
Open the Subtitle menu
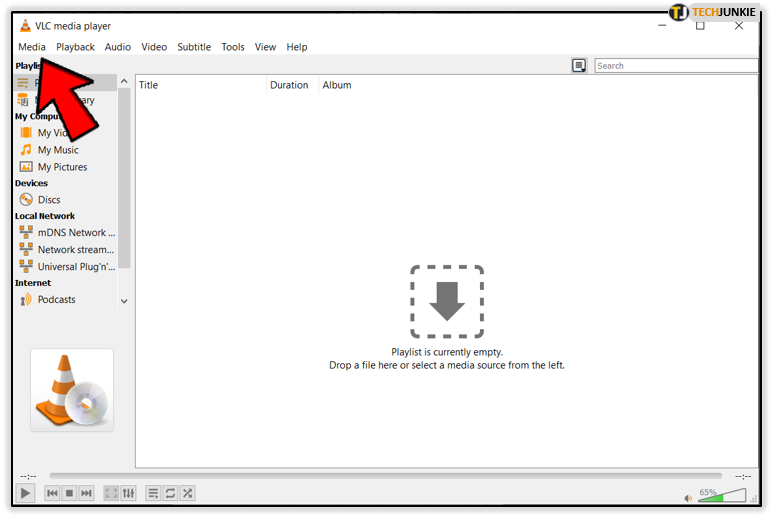(194, 47)
